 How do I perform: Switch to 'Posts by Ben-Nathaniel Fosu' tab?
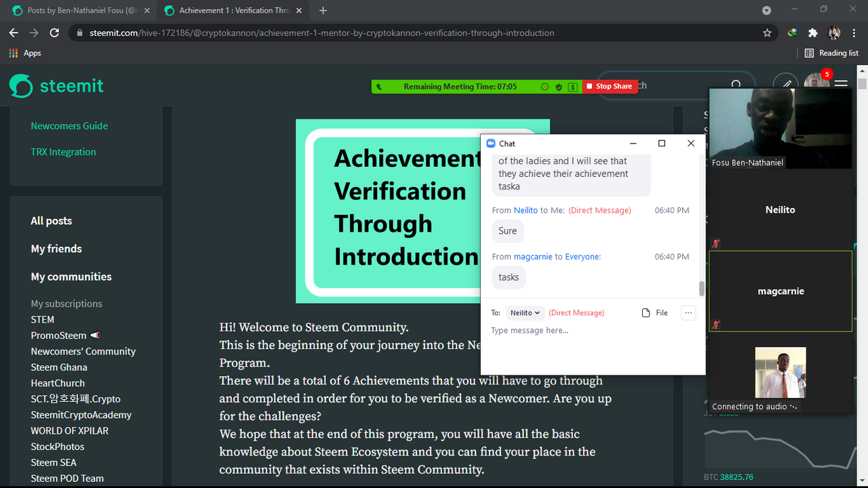[x=79, y=11]
